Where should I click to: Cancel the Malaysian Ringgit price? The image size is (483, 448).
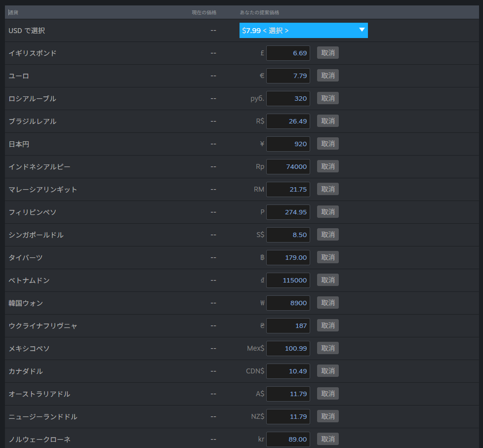coord(328,190)
